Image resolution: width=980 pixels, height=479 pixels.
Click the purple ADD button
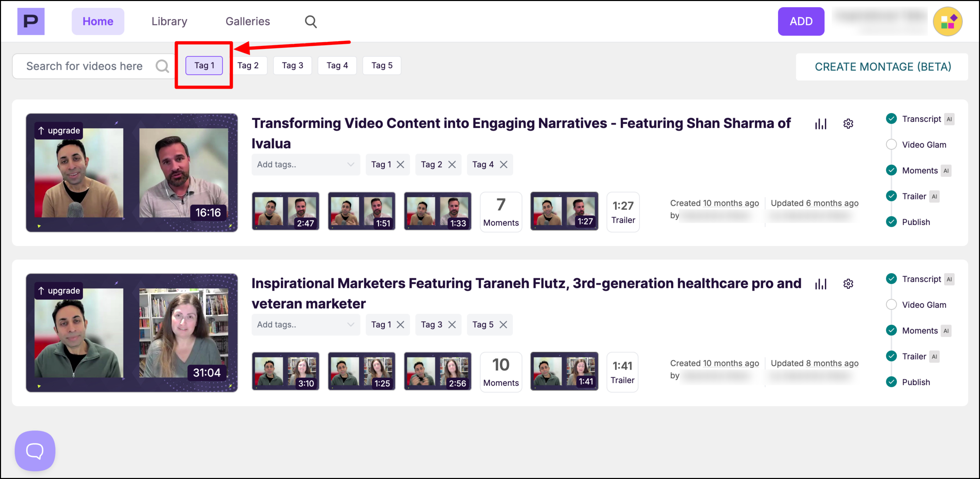click(801, 21)
